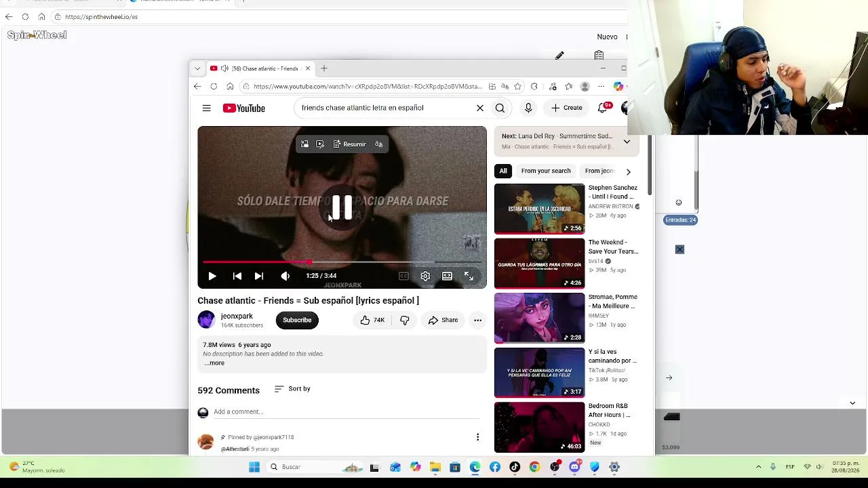Image resolution: width=868 pixels, height=488 pixels.
Task: Open Edge settings and more menu
Action: [601, 87]
